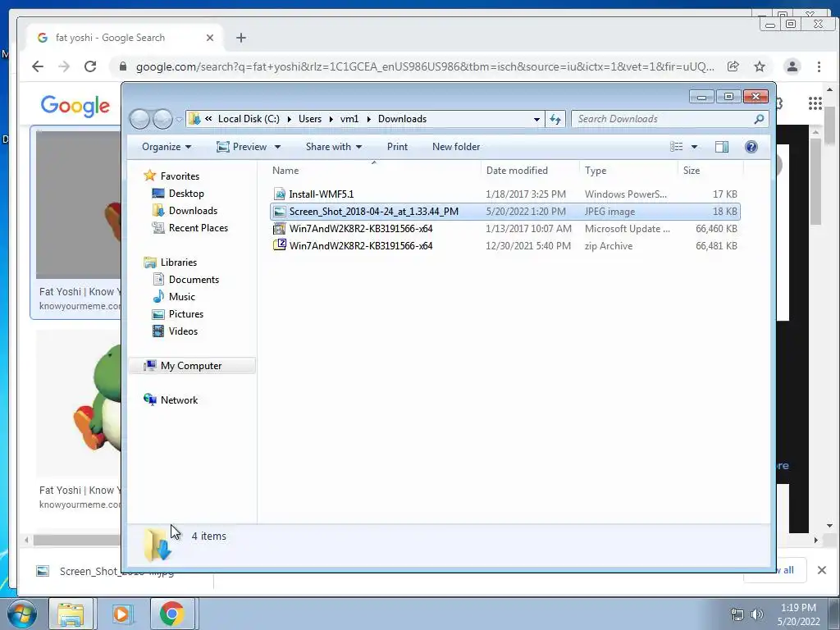
Task: Click the Chrome address bar URL
Action: click(425, 66)
